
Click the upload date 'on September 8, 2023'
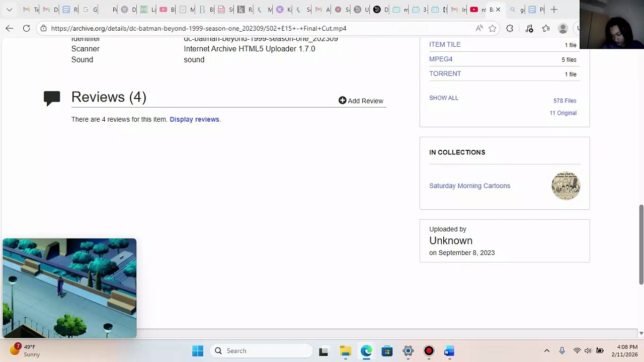click(x=462, y=253)
